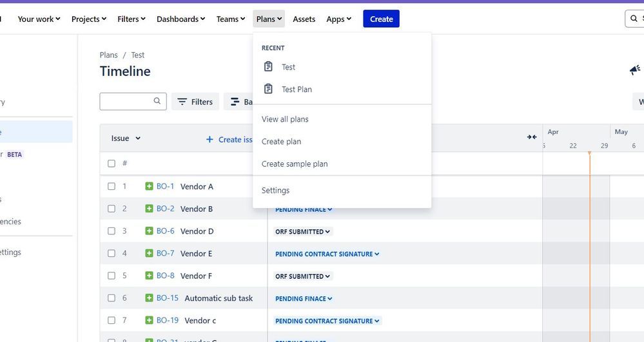
Task: Tick the checkbox for Vendor A row
Action: (112, 186)
